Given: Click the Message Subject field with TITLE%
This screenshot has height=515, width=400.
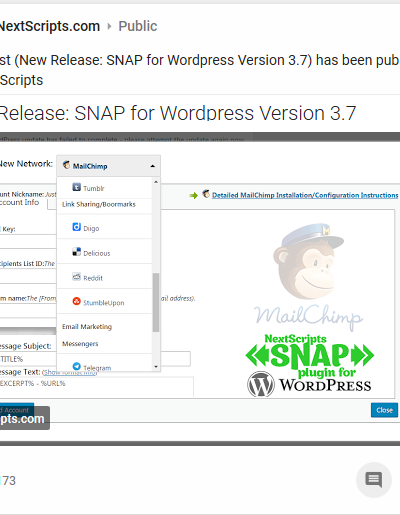Looking at the screenshot, I should coord(95,359).
